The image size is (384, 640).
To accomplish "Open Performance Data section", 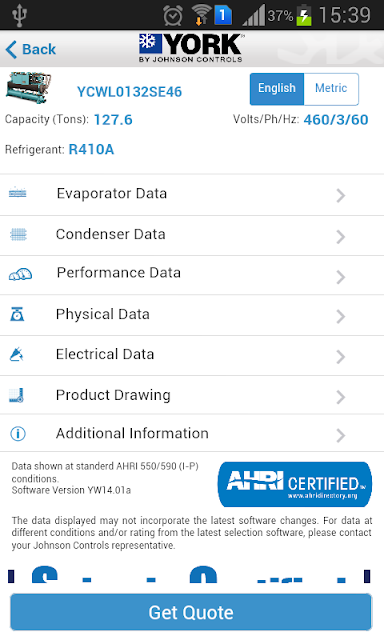I will click(192, 275).
